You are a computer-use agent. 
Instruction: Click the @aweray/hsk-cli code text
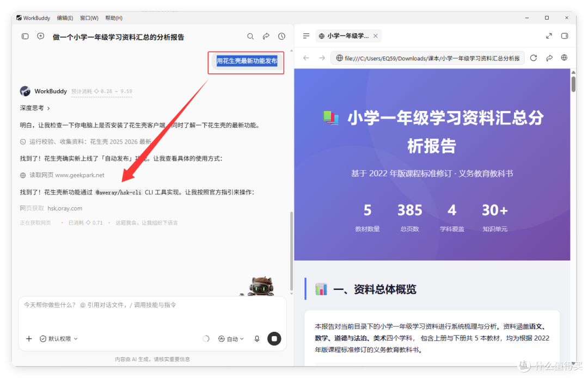pos(119,192)
